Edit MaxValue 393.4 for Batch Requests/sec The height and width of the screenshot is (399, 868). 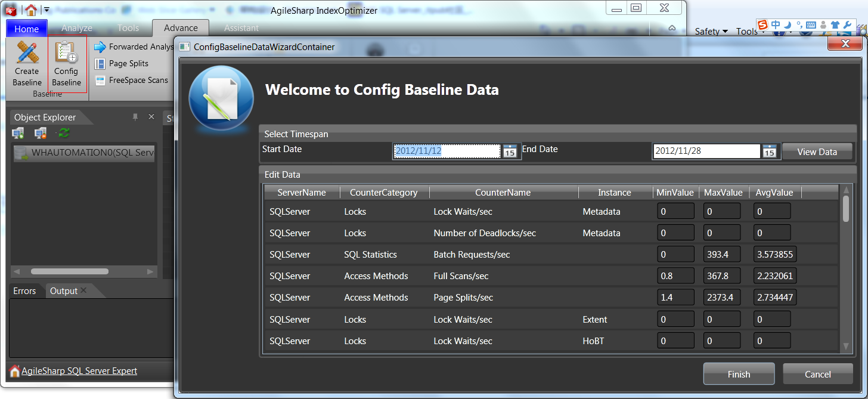pyautogui.click(x=721, y=255)
